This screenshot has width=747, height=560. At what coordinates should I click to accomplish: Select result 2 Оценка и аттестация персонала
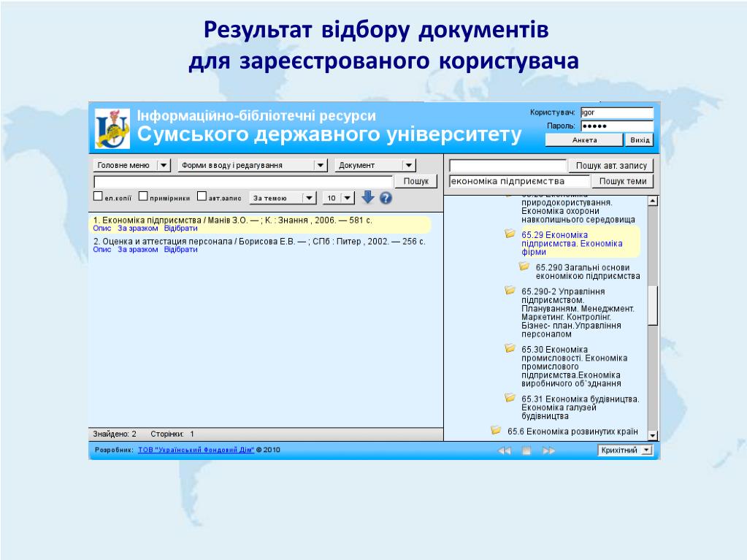[259, 241]
